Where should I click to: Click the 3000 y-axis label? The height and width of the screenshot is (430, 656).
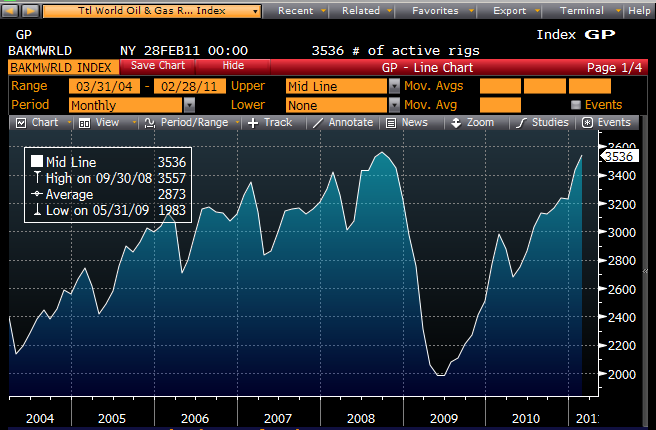pyautogui.click(x=621, y=233)
